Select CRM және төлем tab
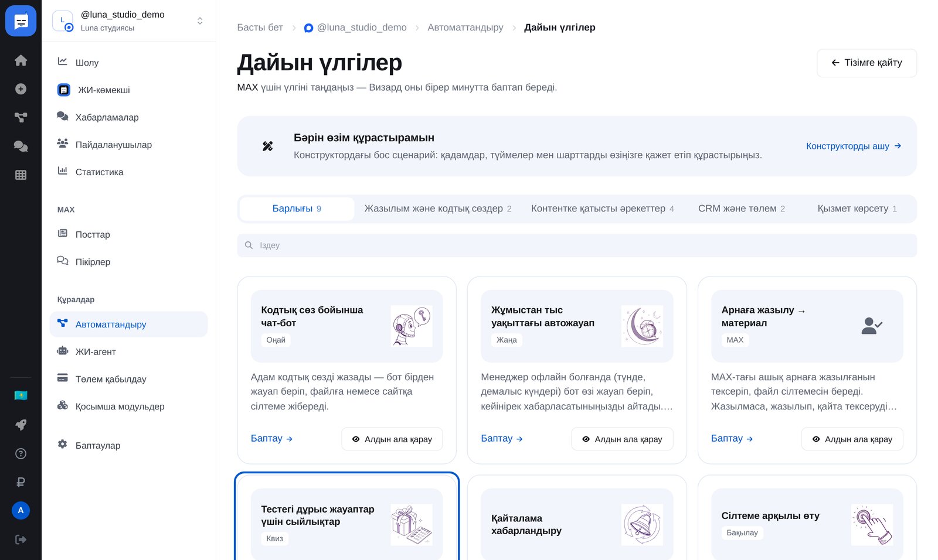 (742, 209)
